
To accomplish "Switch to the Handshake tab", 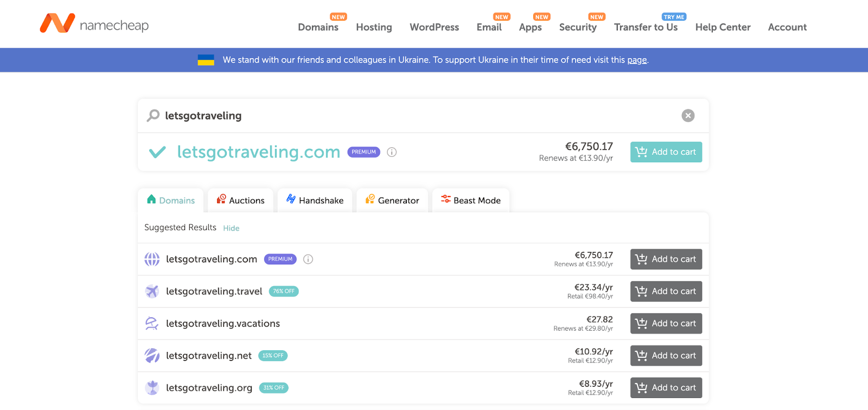I will click(315, 200).
